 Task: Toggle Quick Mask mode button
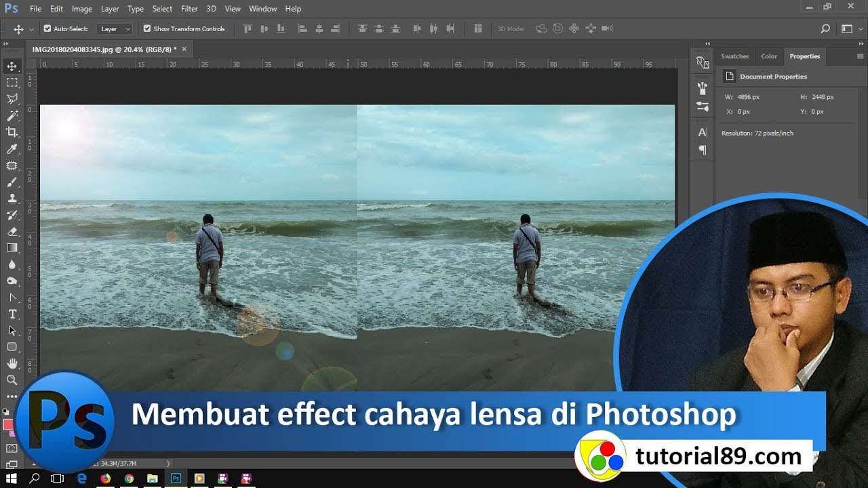click(12, 448)
